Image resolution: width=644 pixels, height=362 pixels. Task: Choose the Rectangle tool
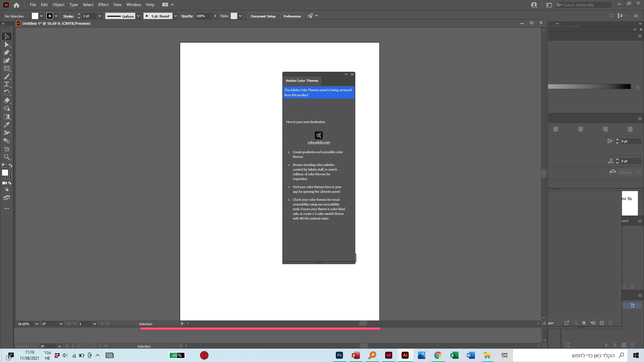click(x=6, y=68)
